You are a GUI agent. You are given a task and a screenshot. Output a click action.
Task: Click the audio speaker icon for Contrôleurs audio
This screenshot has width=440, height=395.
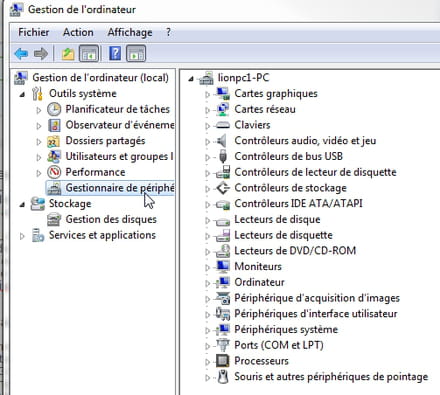(222, 141)
